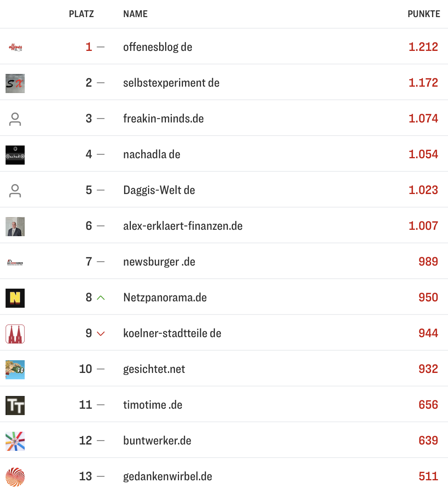Open the freakin-minds.de link

[x=164, y=118]
